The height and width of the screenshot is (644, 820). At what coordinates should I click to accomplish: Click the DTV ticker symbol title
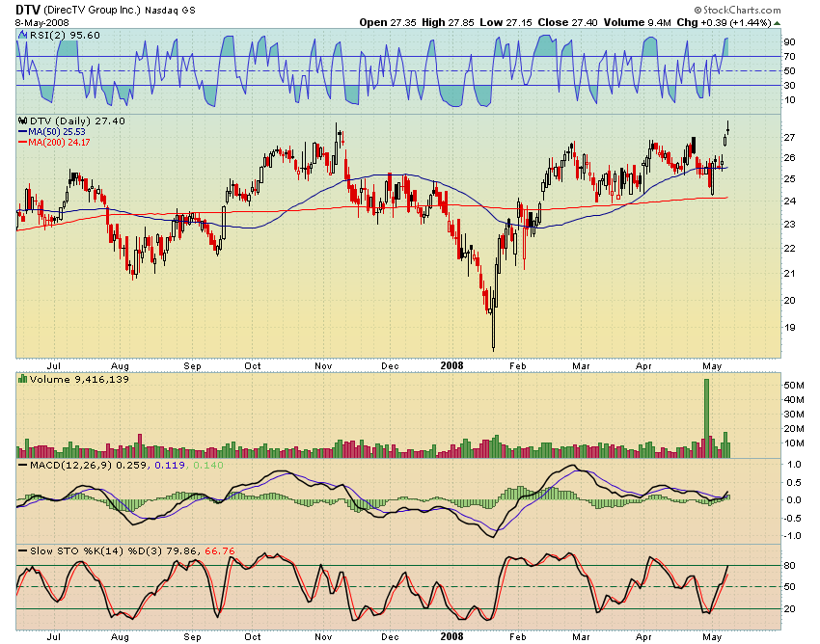(x=28, y=10)
